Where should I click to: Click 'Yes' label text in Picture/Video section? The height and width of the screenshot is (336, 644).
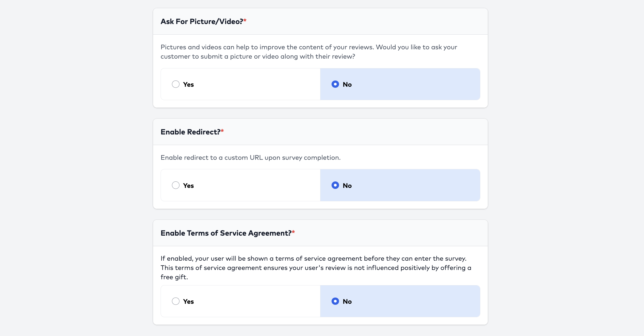click(188, 84)
